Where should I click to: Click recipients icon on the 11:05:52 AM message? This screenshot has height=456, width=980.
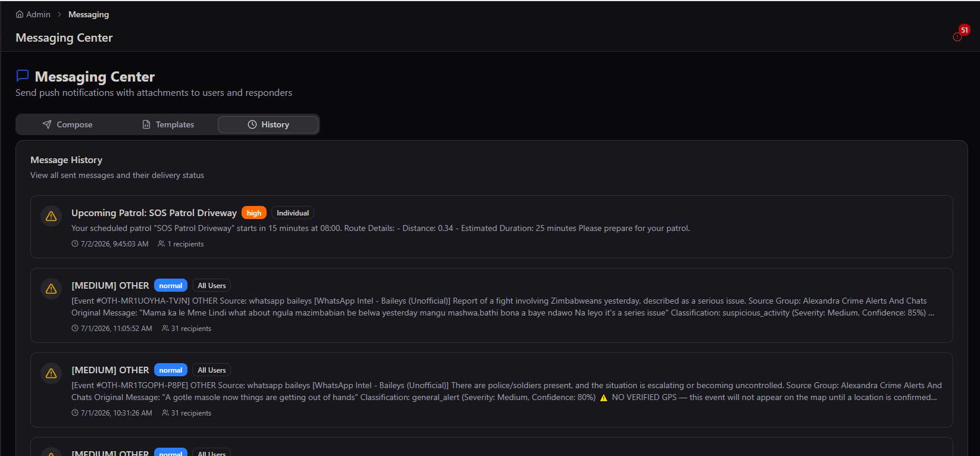point(165,329)
